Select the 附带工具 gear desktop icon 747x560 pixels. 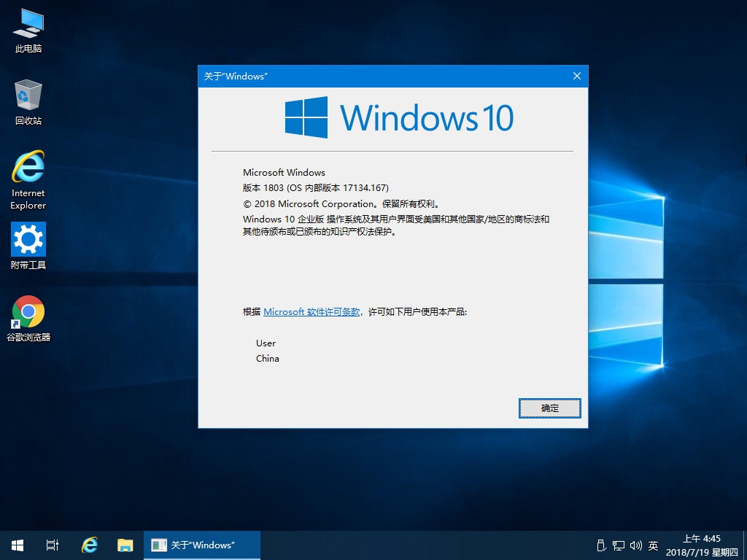click(x=28, y=246)
